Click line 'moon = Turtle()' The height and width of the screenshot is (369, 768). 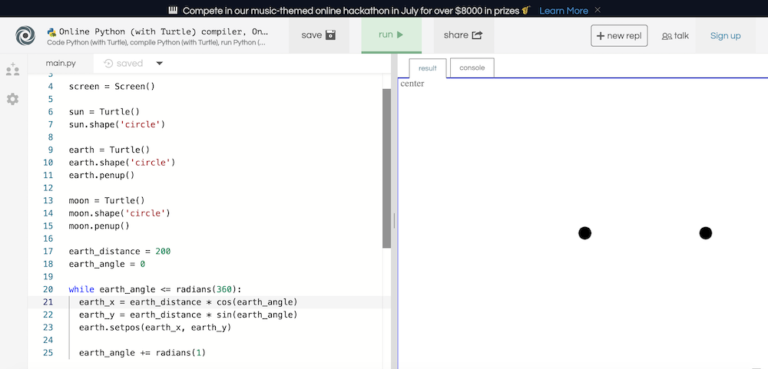click(x=107, y=200)
